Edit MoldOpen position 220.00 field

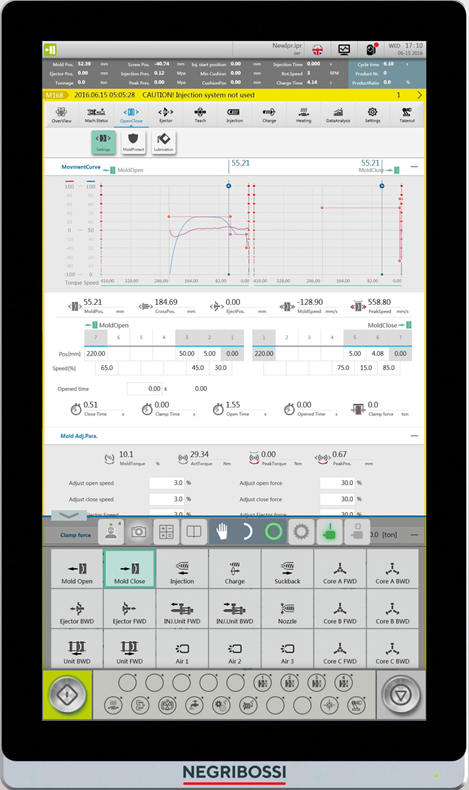pos(96,354)
